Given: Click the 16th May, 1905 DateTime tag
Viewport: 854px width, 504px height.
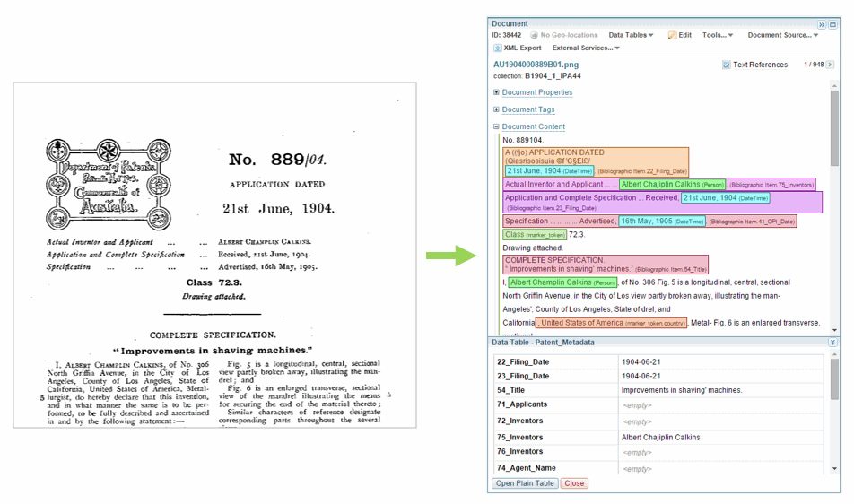Looking at the screenshot, I should 662,221.
